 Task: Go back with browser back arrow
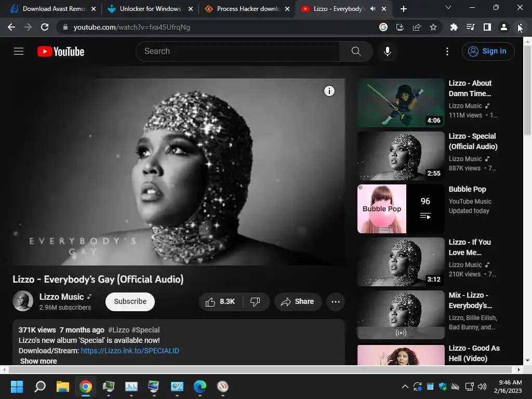click(x=11, y=27)
